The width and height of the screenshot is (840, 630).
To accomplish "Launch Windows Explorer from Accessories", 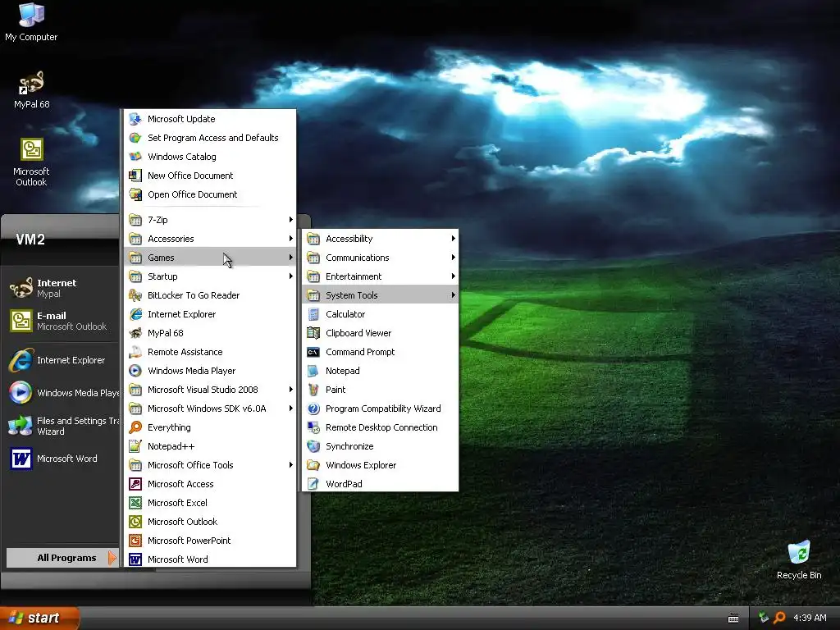I will (x=381, y=465).
